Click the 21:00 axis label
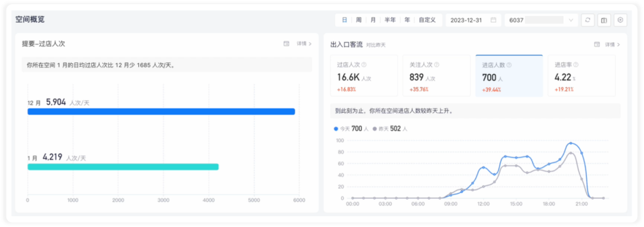 click(x=581, y=204)
